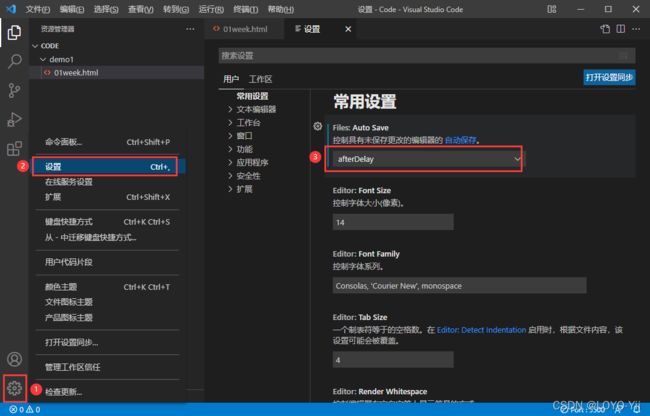Open the Explorer view in activity bar

coord(14,32)
